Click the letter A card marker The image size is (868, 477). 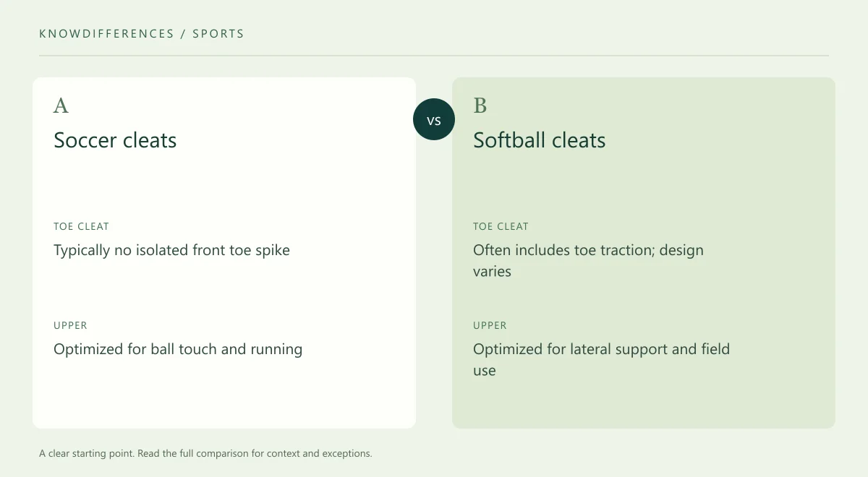61,106
